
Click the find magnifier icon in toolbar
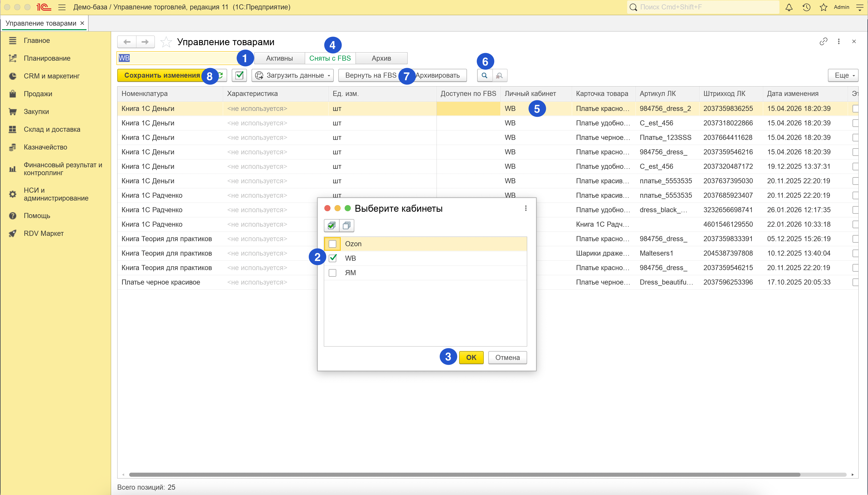484,75
